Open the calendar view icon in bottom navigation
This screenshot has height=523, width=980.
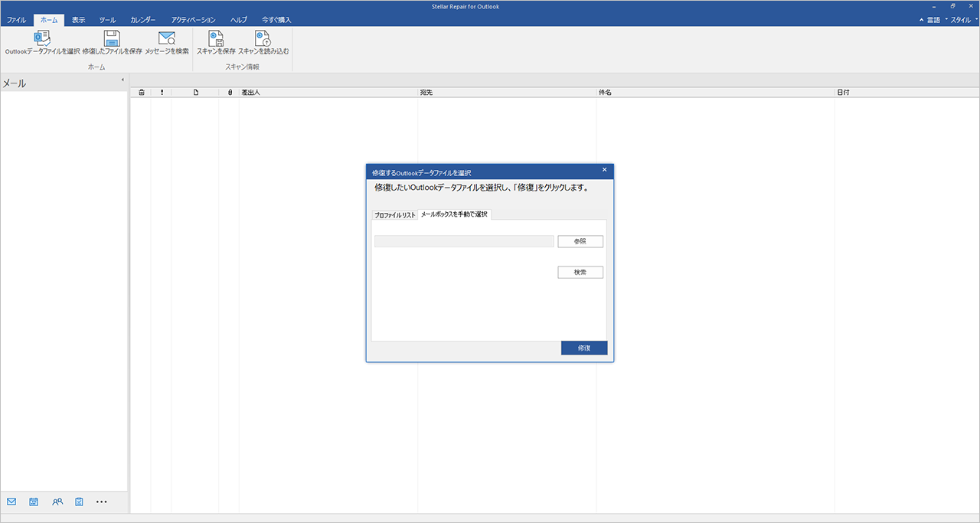[34, 502]
